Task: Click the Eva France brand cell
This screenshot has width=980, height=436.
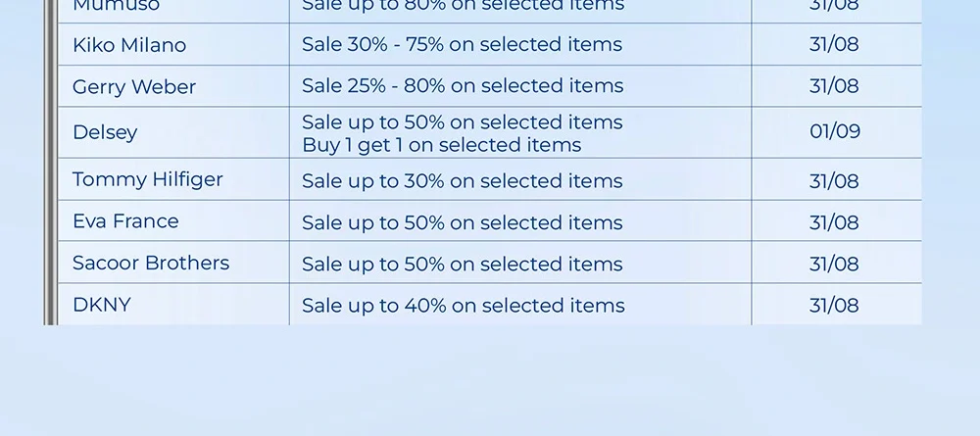Action: 125,221
